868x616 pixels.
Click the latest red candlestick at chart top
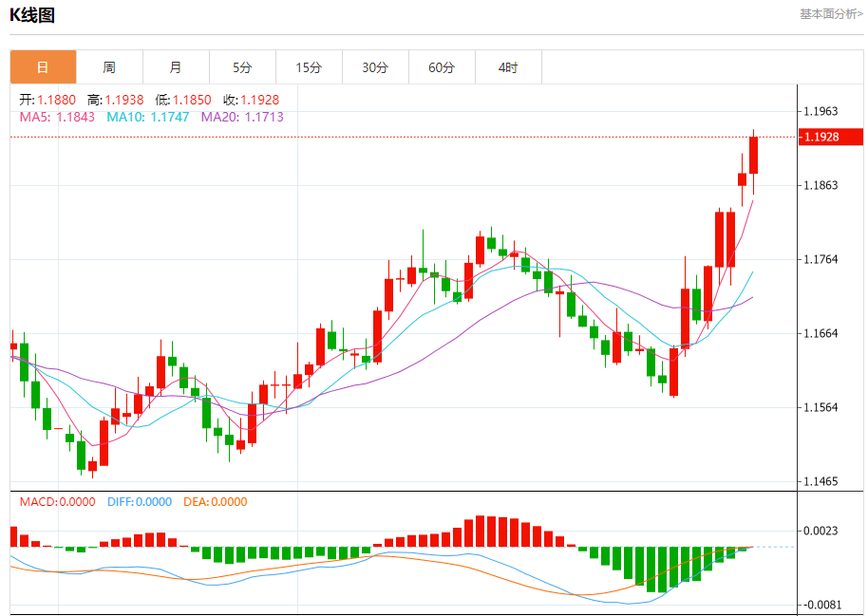click(x=754, y=155)
